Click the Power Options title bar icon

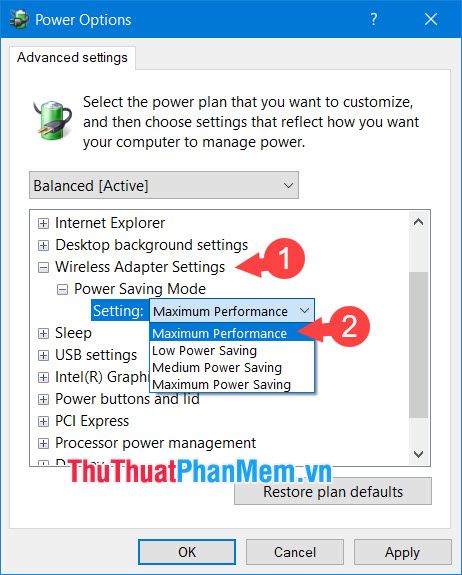19,19
